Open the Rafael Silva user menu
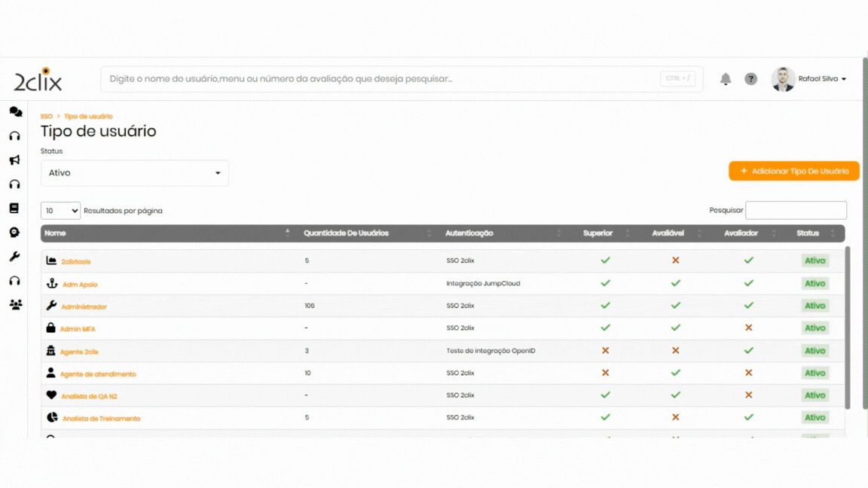868x488 pixels. click(821, 79)
